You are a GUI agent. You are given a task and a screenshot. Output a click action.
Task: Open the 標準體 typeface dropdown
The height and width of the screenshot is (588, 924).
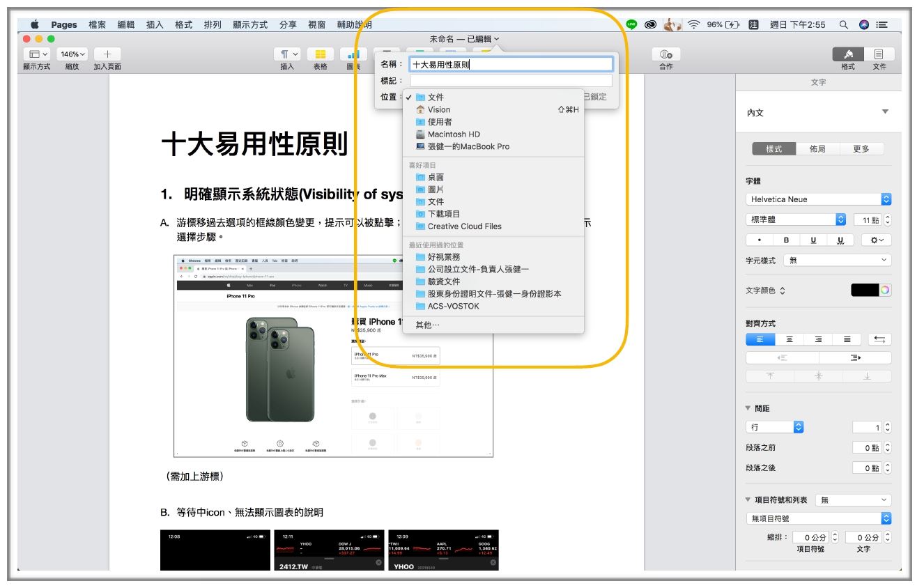pos(796,219)
